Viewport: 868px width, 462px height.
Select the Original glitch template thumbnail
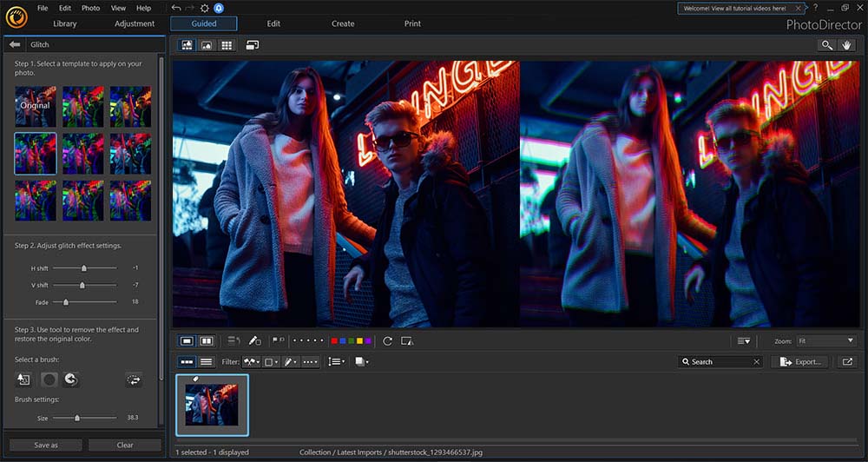tap(36, 106)
